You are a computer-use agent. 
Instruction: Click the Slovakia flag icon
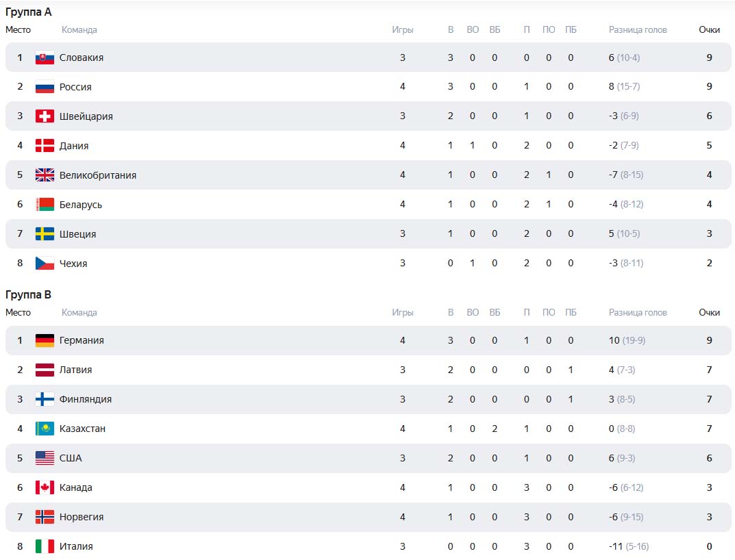coord(45,58)
